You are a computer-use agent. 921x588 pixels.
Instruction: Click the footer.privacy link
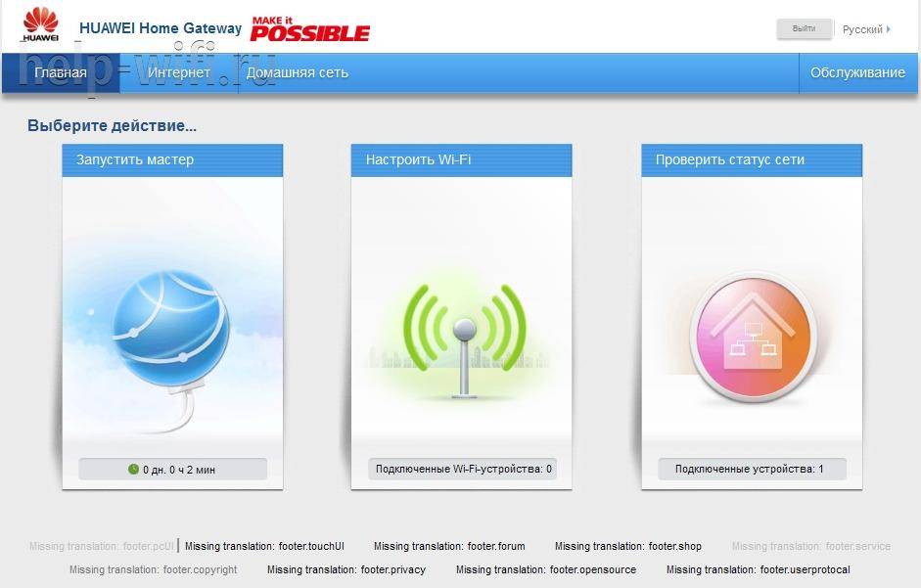tap(345, 569)
